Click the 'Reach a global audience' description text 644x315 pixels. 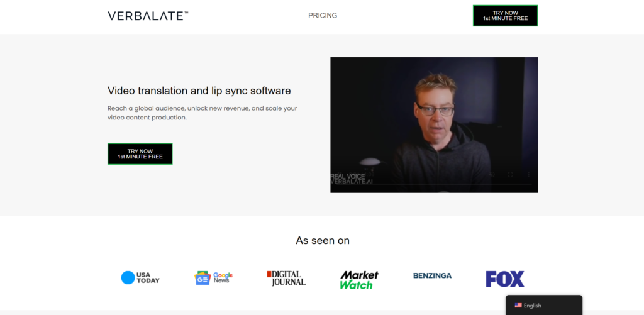pos(202,113)
